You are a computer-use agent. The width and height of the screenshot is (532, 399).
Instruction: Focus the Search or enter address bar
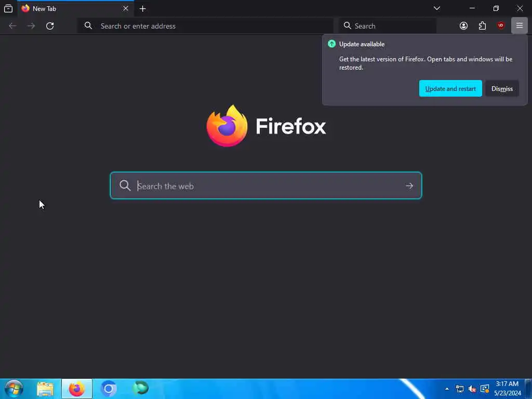click(205, 26)
